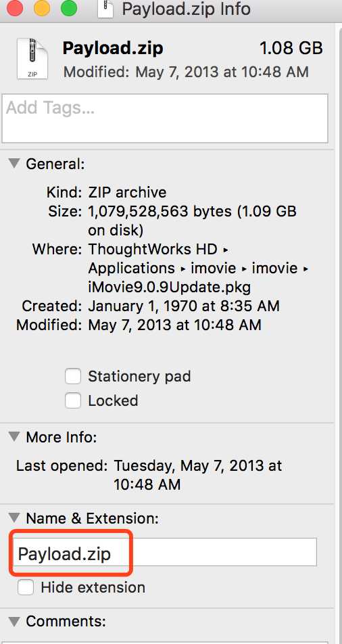Click inside the Add Tags field
Viewport: 342px width, 644px height.
click(165, 118)
